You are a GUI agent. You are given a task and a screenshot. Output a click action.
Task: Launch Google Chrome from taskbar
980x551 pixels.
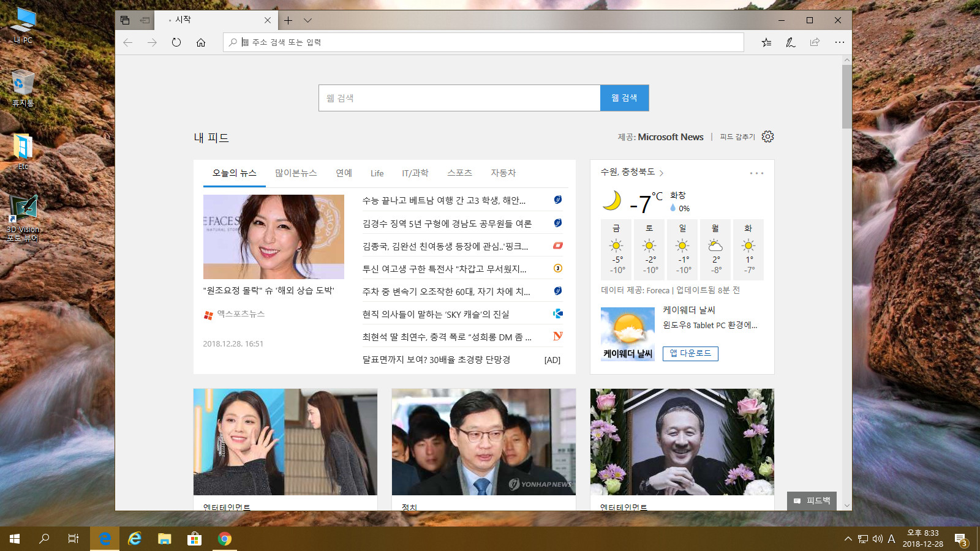225,539
